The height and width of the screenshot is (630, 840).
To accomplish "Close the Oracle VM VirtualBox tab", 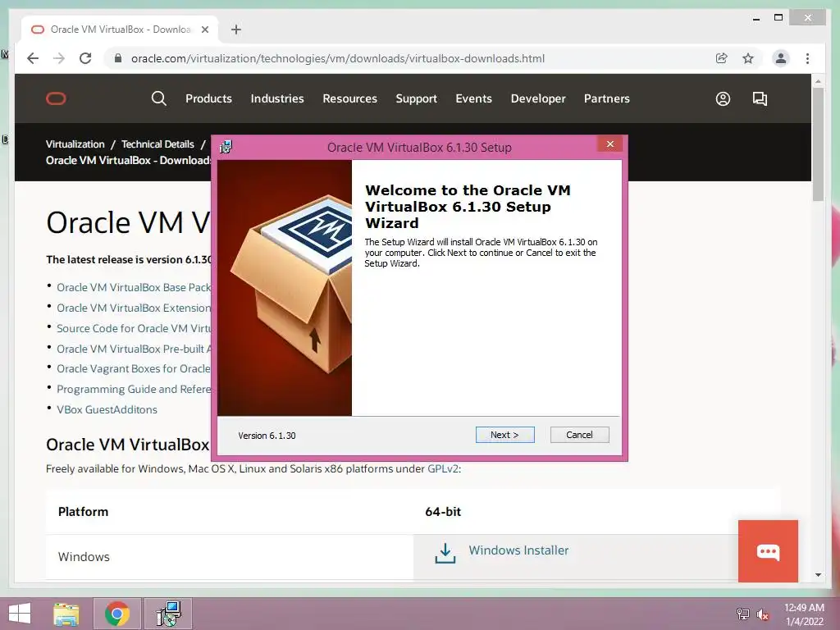I will pyautogui.click(x=204, y=30).
